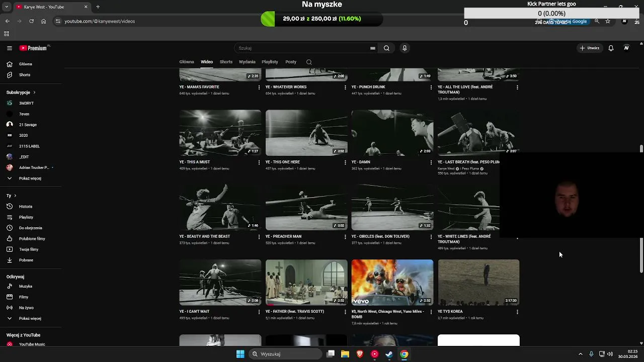
Task: Open the YouTube hamburger guide menu
Action: pyautogui.click(x=10, y=48)
